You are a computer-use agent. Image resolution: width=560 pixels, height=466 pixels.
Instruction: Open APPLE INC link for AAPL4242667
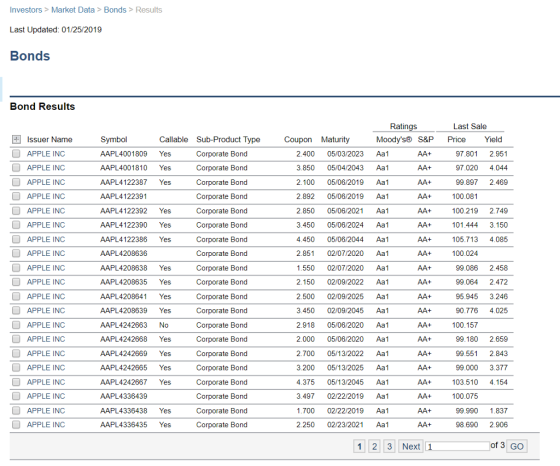click(x=46, y=382)
